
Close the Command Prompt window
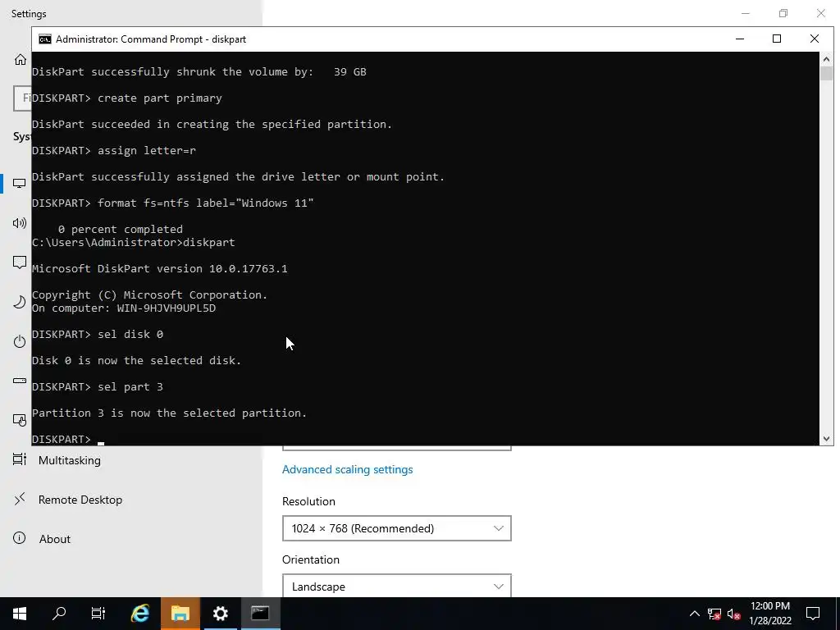(815, 39)
